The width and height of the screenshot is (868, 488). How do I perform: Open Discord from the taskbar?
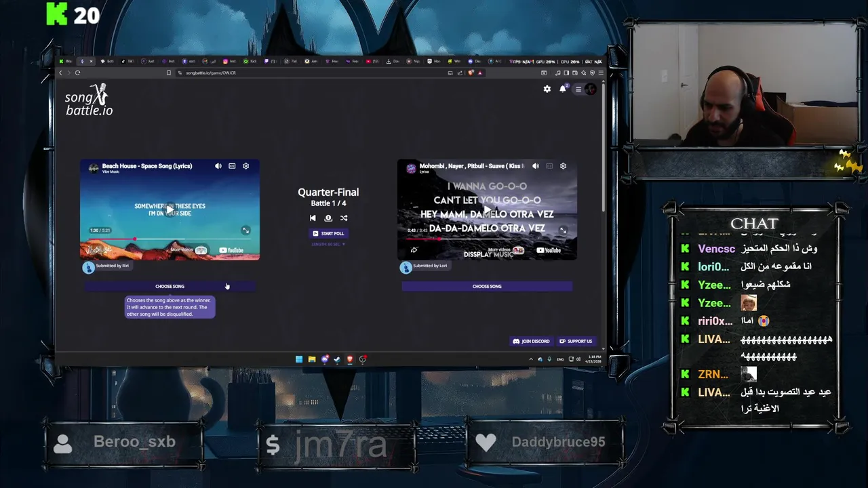point(325,359)
